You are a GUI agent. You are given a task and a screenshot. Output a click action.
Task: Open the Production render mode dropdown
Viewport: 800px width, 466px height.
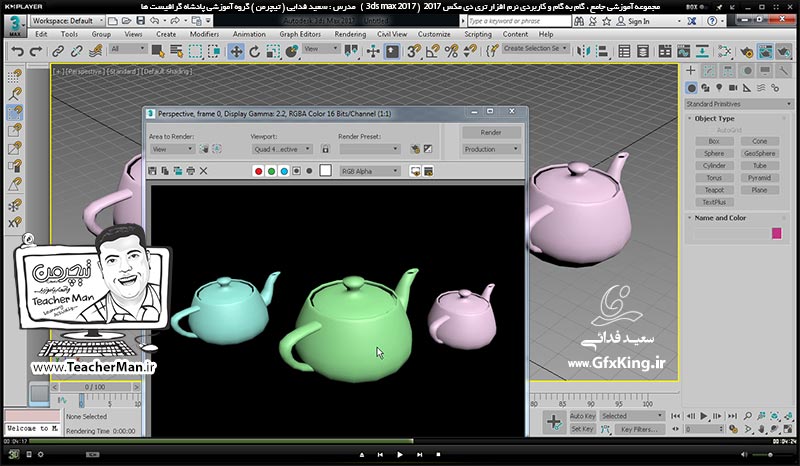pyautogui.click(x=491, y=149)
